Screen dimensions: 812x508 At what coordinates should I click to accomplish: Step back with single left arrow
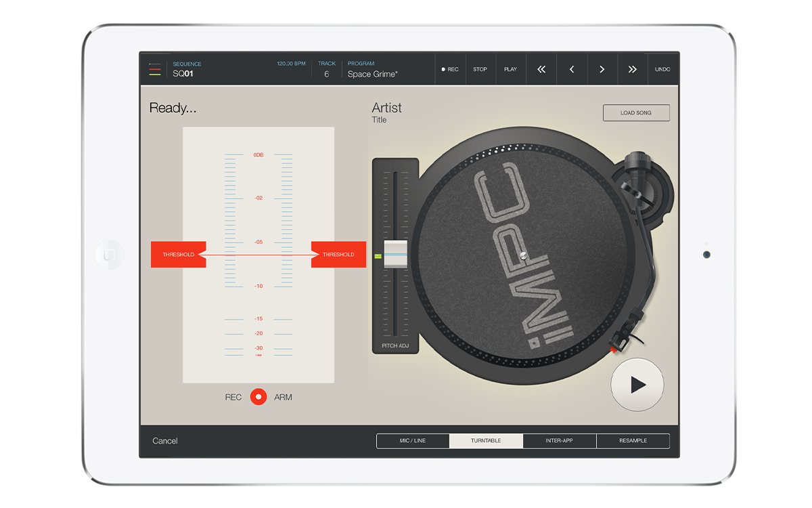pyautogui.click(x=572, y=69)
